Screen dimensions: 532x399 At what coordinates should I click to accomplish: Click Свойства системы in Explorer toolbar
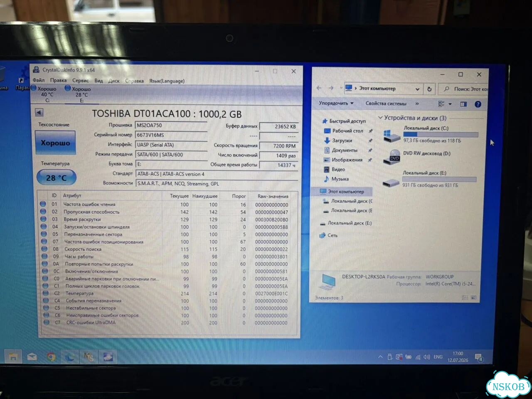click(386, 103)
